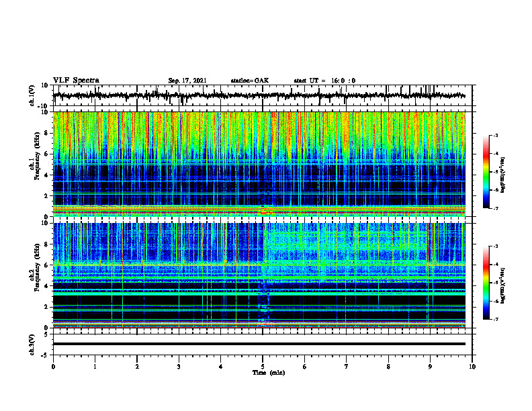Click the Time (min) axis label
The height and width of the screenshot is (411, 532).
269,373
